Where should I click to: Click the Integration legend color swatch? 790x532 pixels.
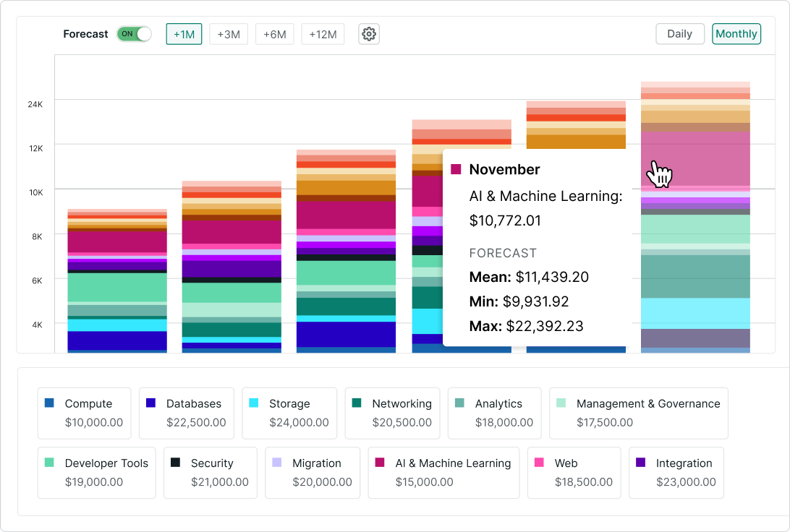641,462
